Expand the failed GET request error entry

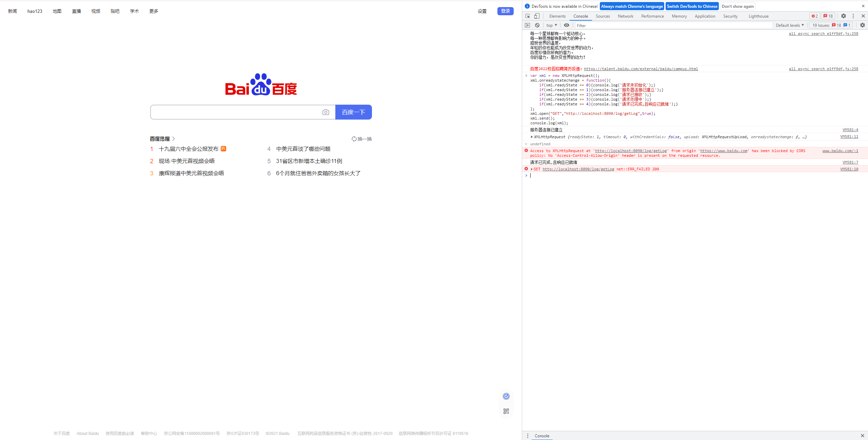coord(532,169)
